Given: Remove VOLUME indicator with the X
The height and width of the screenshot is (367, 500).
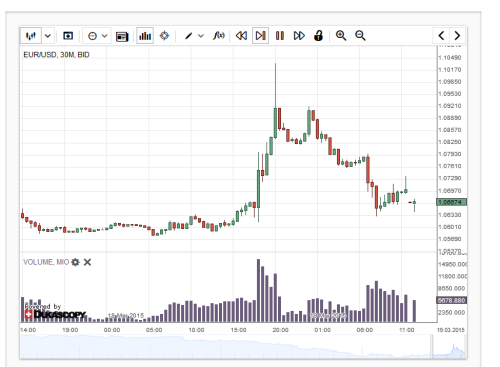Looking at the screenshot, I should coord(87,262).
